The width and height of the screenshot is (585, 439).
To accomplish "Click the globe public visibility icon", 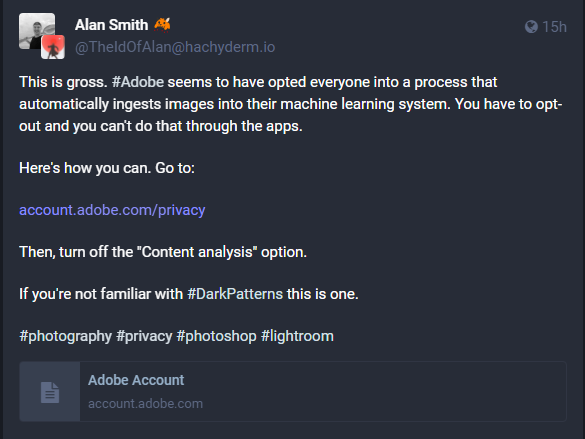I will tap(531, 27).
